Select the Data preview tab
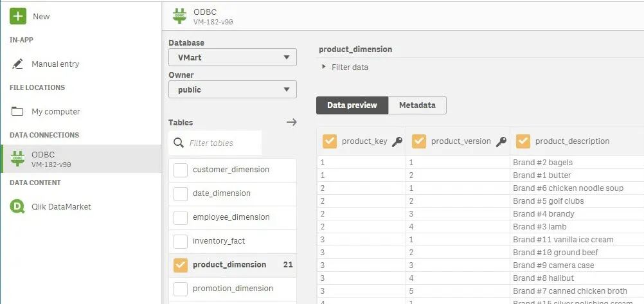 (352, 105)
